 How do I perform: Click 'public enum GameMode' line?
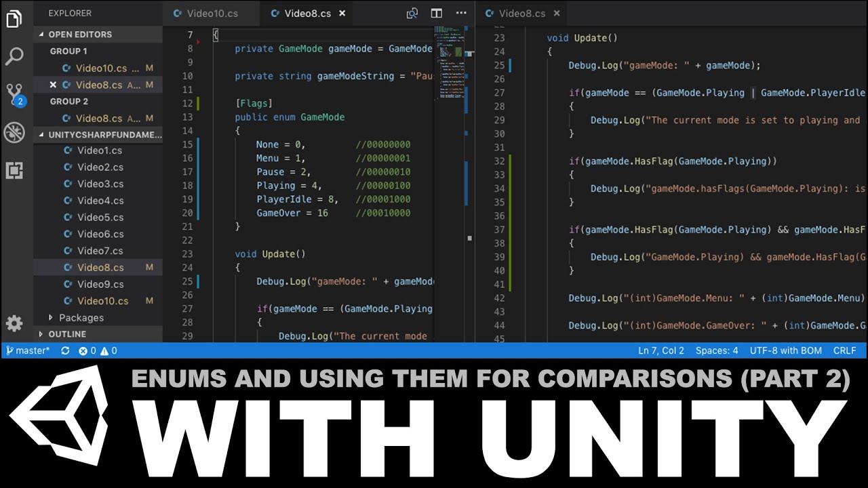point(290,117)
